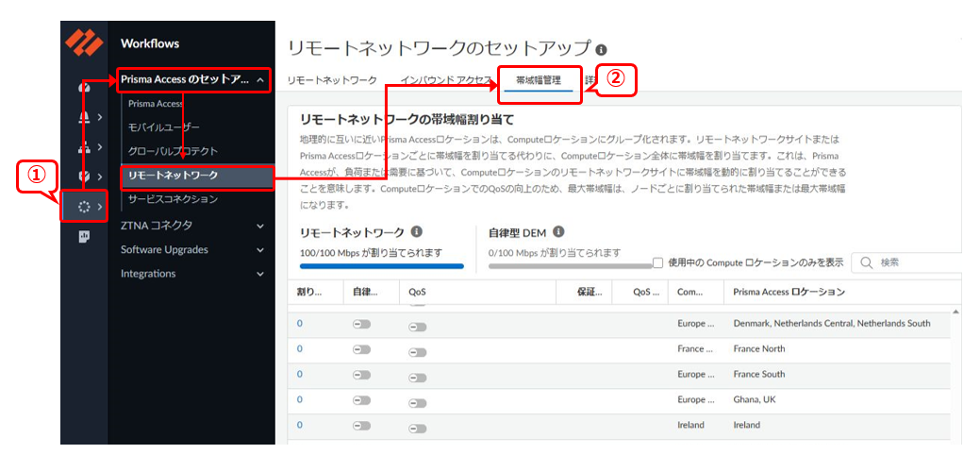Toggle QoS switch for Ghana, UK row
This screenshot has height=454, width=980.
click(x=417, y=400)
